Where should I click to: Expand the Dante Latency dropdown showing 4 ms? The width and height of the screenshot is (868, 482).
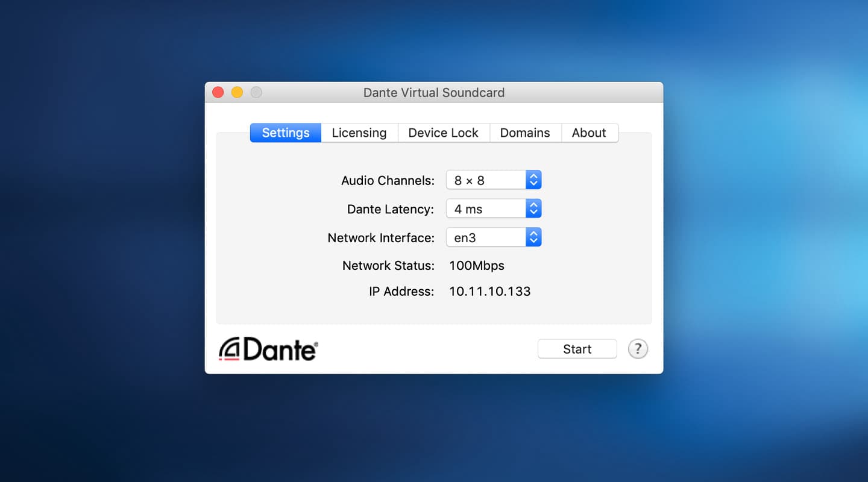tap(494, 208)
